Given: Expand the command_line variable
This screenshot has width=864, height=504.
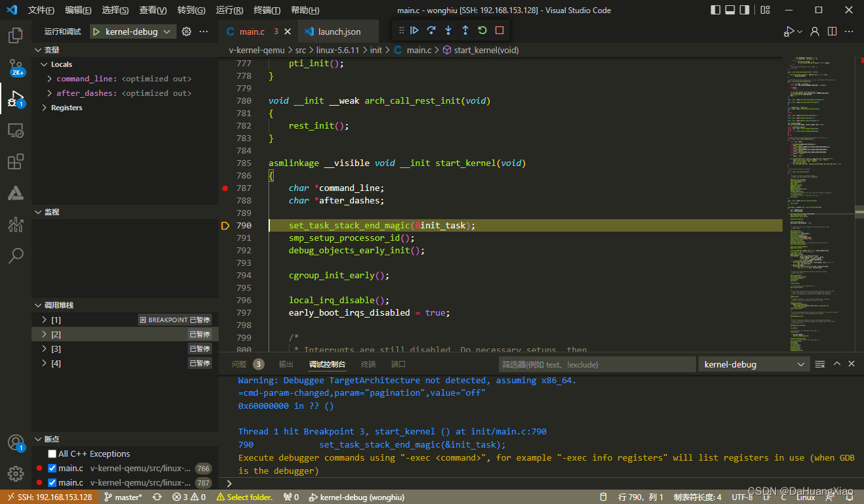Looking at the screenshot, I should (50, 79).
